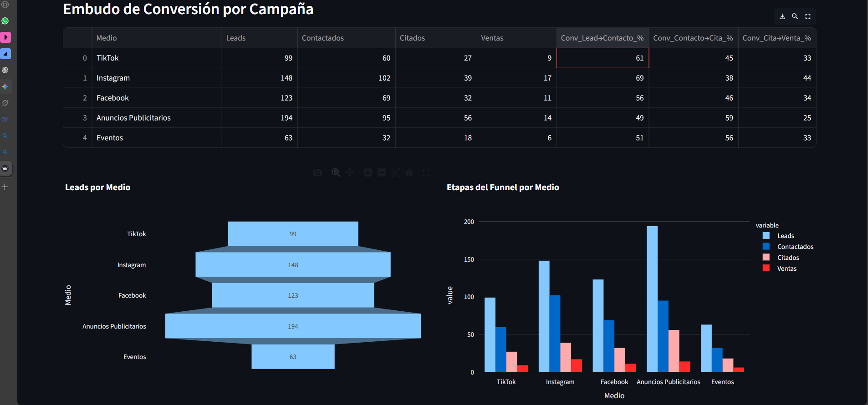Viewport: 868px width, 405px height.
Task: Open the table search tool
Action: tap(795, 16)
